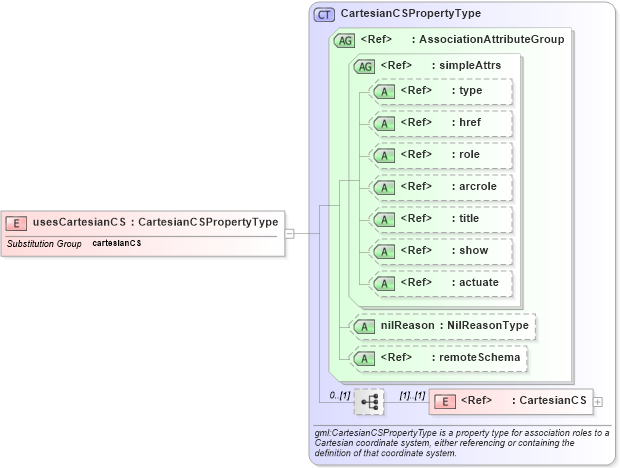Click the AG icon of simpleAttrs
Screen dimensions: 620x468
(x=364, y=67)
